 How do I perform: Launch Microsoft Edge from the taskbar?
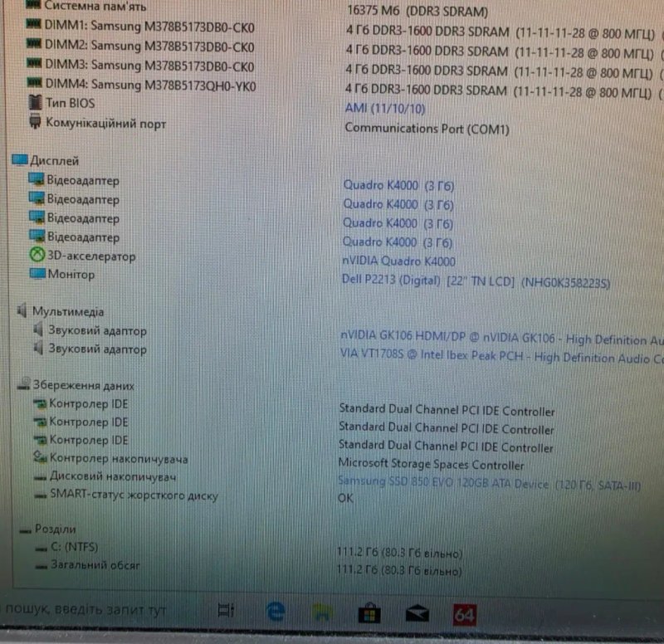276,612
